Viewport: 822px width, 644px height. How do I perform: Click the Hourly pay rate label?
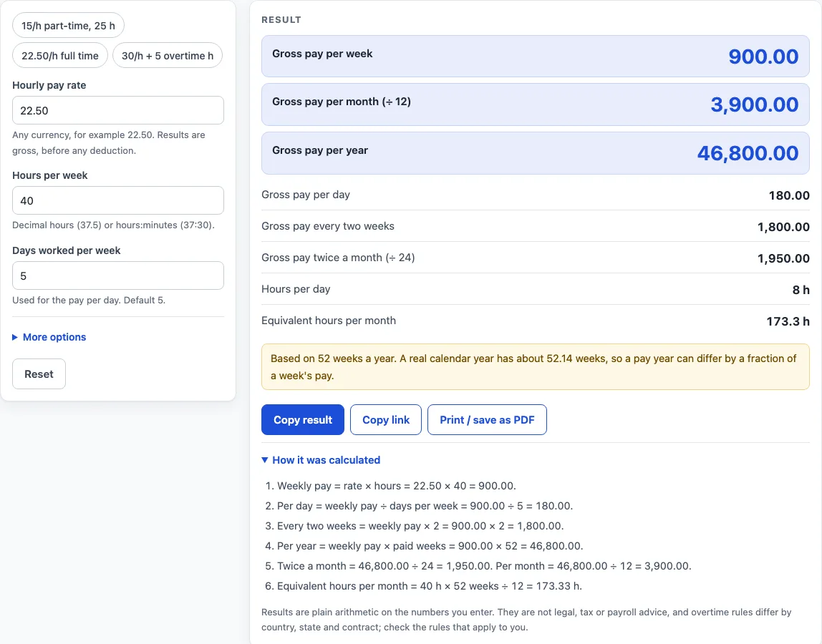click(49, 85)
